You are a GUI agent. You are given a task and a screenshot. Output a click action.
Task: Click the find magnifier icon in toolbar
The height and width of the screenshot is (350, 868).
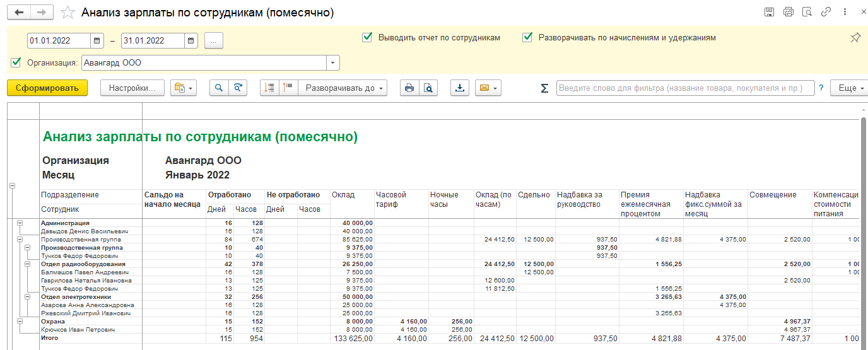pyautogui.click(x=219, y=88)
